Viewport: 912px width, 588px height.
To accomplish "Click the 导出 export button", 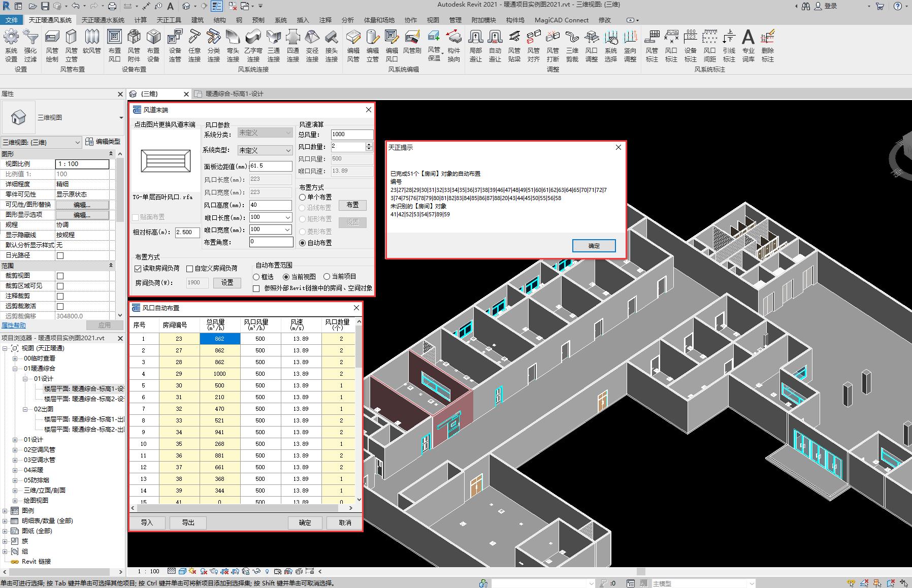I will [x=188, y=522].
